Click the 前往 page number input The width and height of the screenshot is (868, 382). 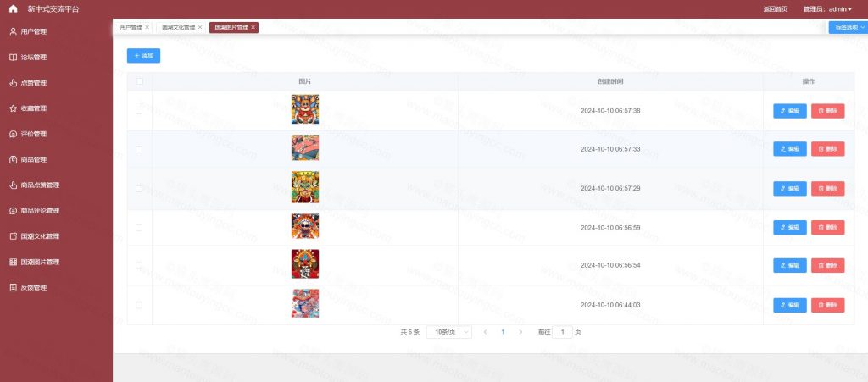563,332
